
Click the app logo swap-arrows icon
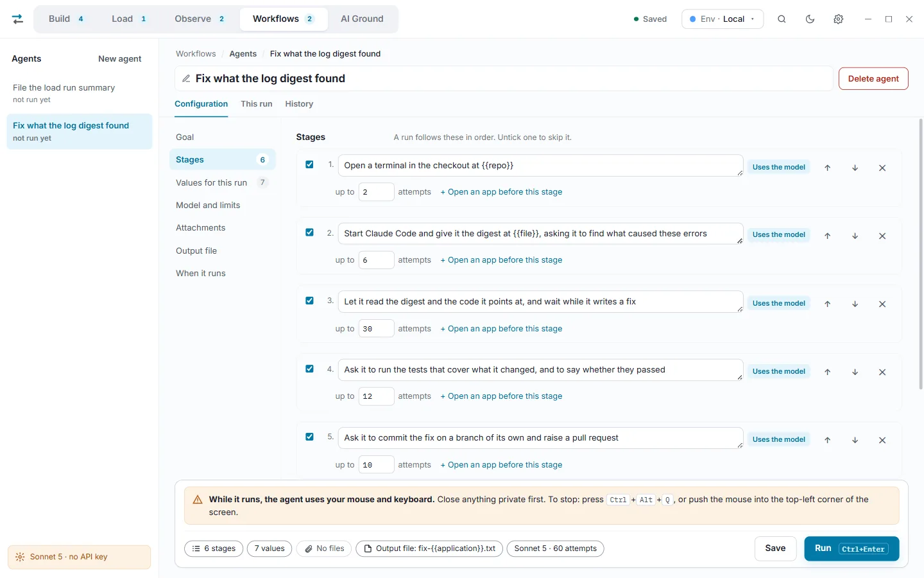[18, 19]
